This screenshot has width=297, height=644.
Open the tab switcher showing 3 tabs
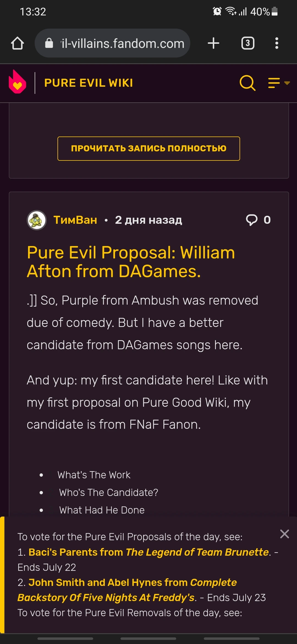click(248, 43)
